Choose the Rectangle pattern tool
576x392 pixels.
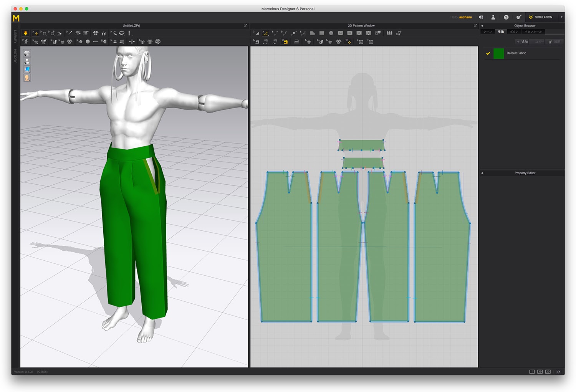tap(322, 33)
